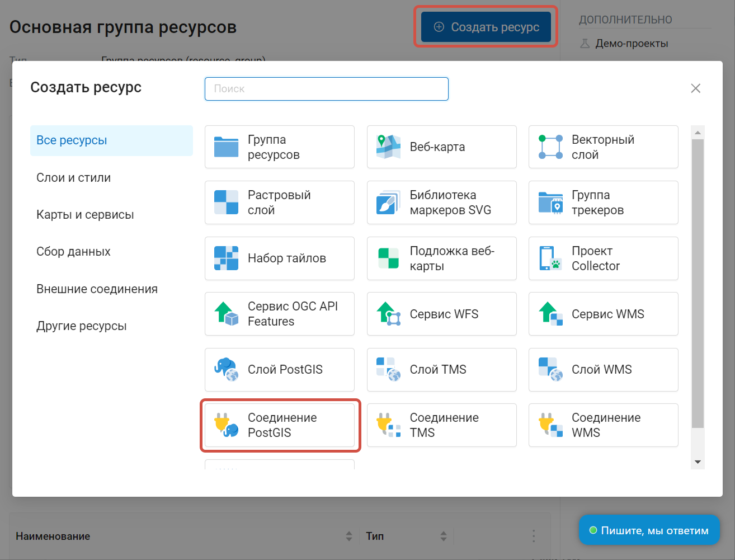The image size is (735, 560).
Task: Click the Соединение PostGIS plug icon
Action: pos(226,425)
